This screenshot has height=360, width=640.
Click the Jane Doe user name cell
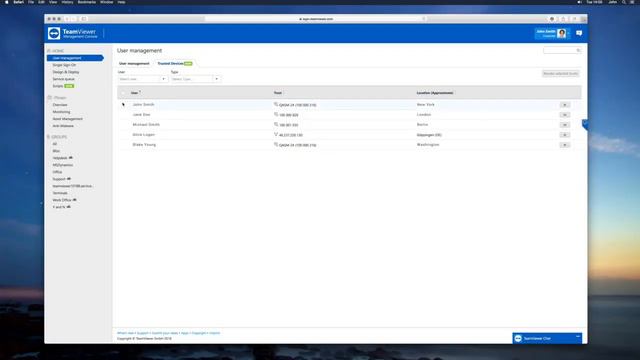click(x=141, y=115)
